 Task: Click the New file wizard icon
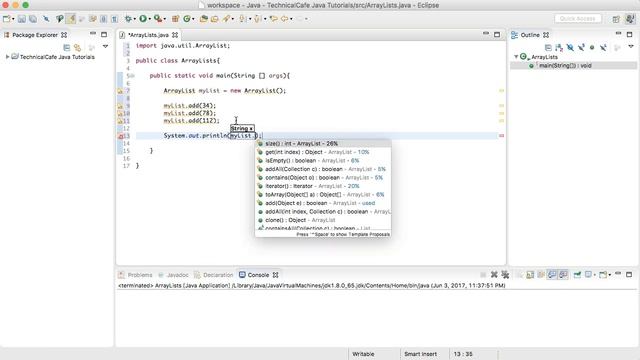[x=7, y=19]
